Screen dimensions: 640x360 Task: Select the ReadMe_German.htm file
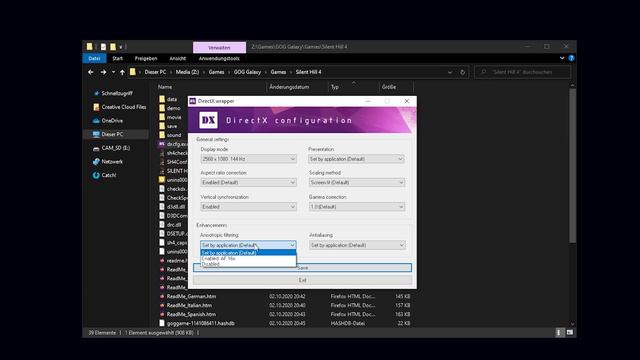click(191, 296)
